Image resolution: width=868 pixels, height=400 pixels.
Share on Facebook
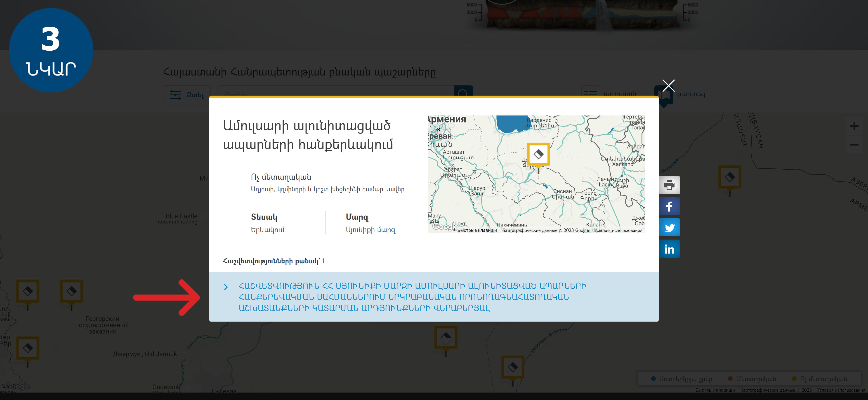(x=669, y=206)
